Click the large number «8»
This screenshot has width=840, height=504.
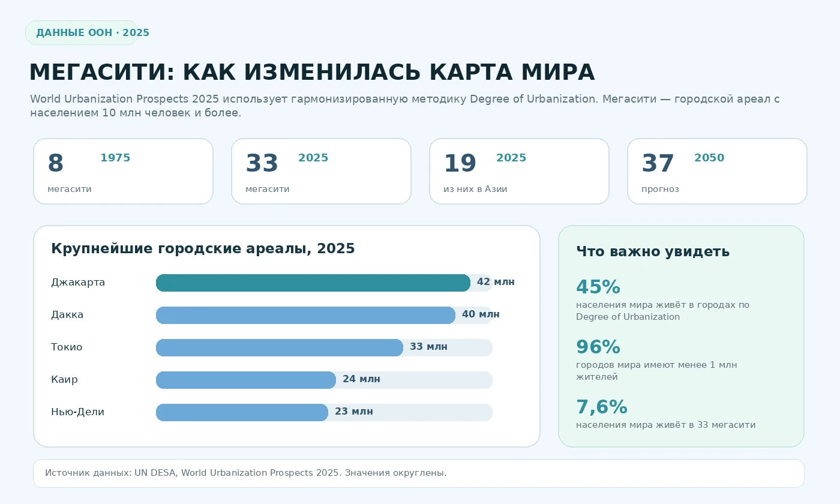56,164
